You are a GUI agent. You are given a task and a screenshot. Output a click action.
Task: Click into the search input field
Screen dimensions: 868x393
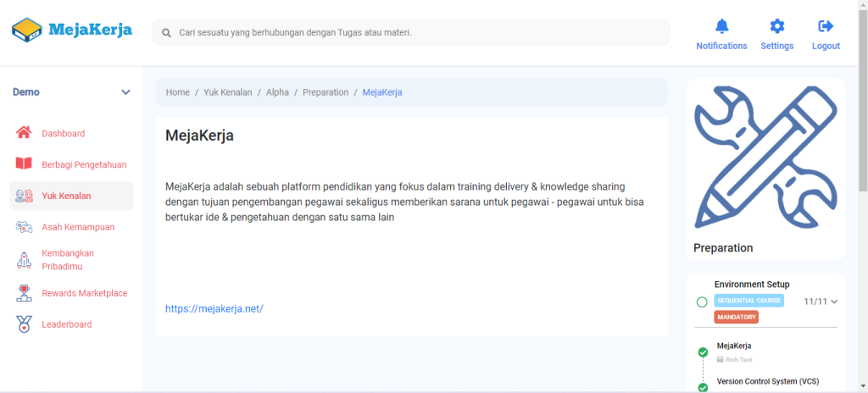pyautogui.click(x=411, y=33)
